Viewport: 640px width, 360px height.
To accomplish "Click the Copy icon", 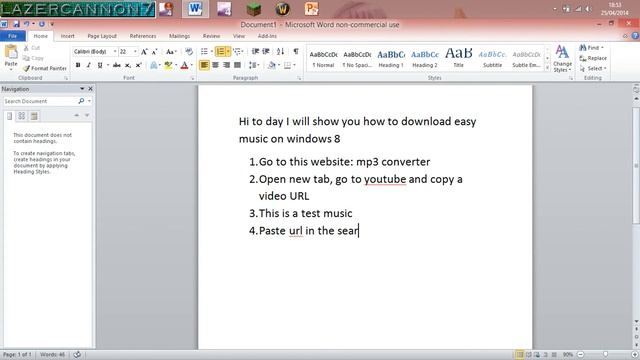I will point(26,58).
